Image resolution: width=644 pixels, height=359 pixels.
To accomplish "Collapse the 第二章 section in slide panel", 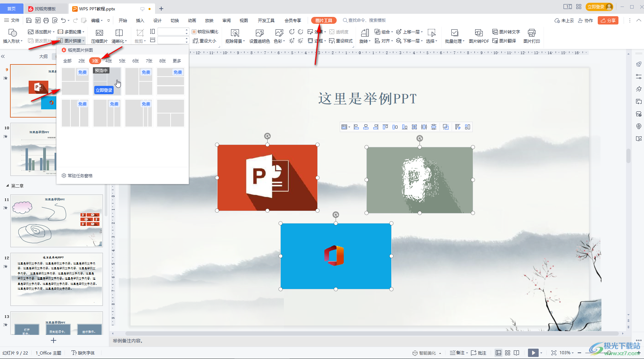I will pos(8,186).
